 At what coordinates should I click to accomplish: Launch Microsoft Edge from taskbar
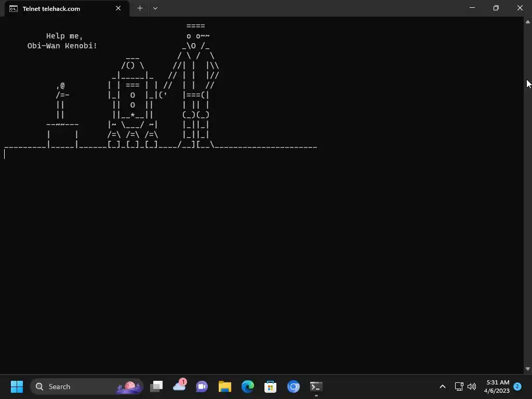point(248,387)
